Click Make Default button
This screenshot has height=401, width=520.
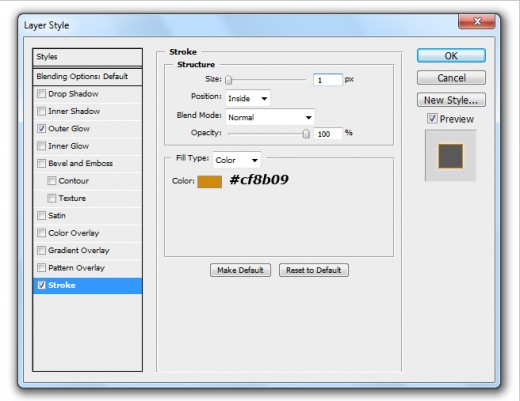tap(240, 270)
